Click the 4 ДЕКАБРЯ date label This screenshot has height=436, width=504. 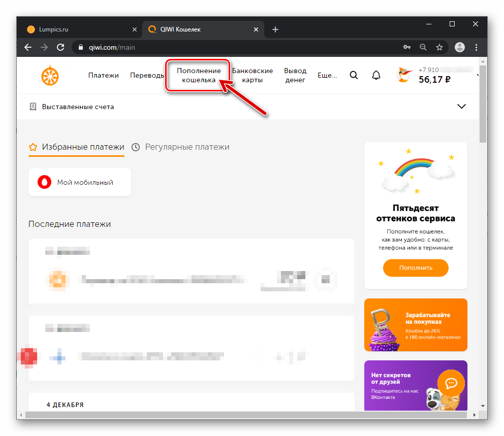pos(65,405)
